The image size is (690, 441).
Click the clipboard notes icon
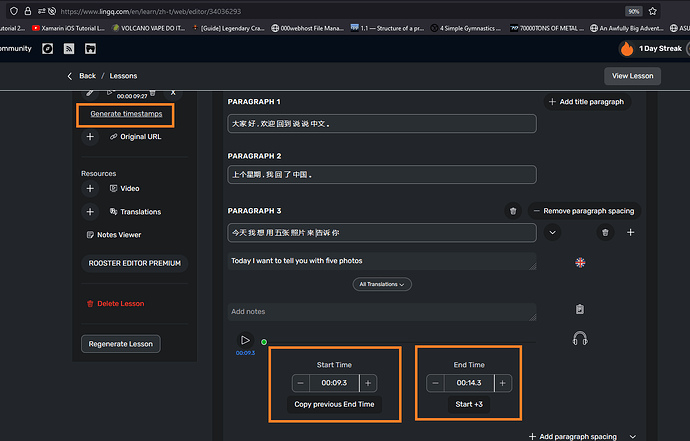coord(580,309)
